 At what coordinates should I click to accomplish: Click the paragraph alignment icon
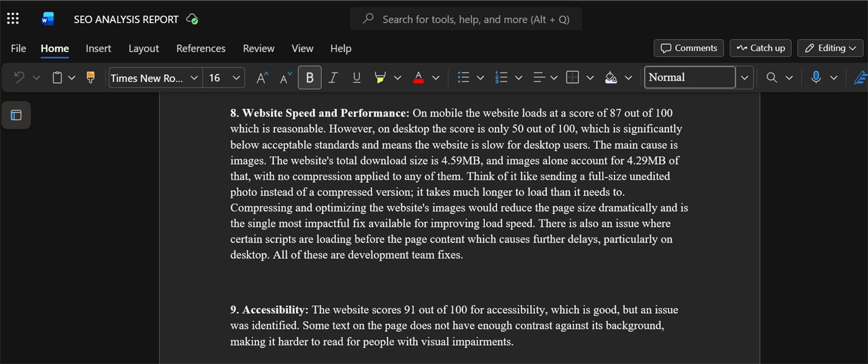[539, 78]
